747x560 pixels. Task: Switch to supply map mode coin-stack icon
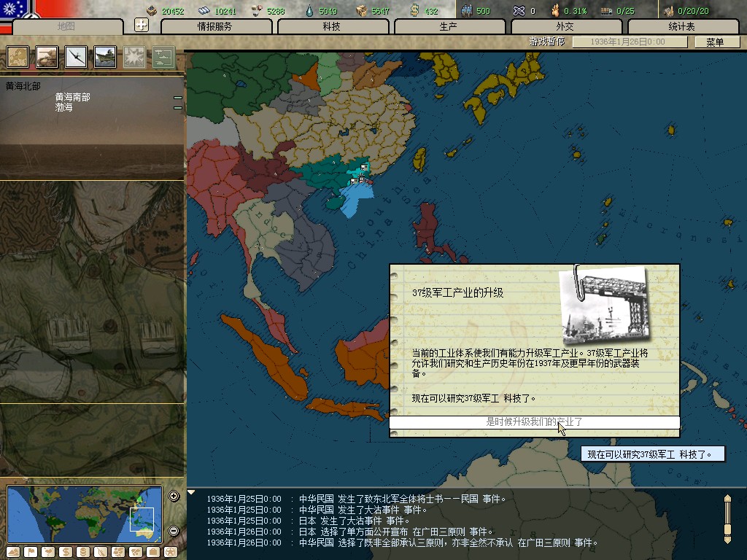click(x=83, y=552)
